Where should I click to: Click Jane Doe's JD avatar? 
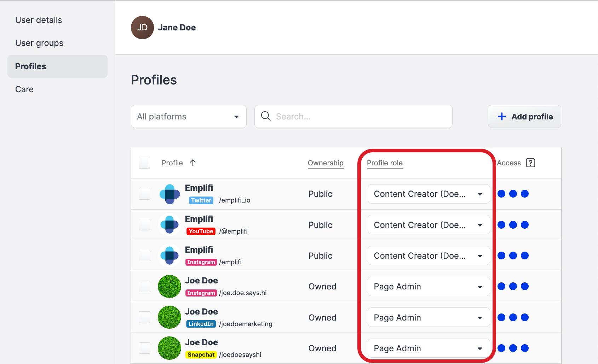click(142, 28)
